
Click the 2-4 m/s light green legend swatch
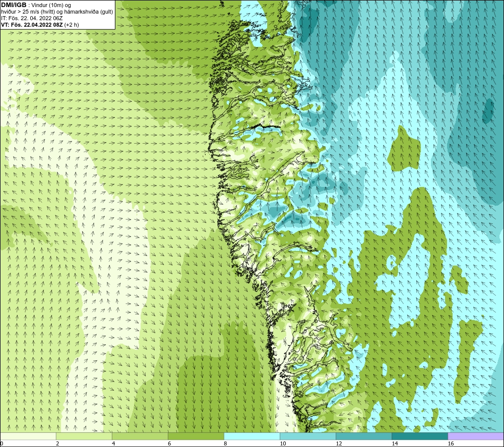pyautogui.click(x=84, y=436)
